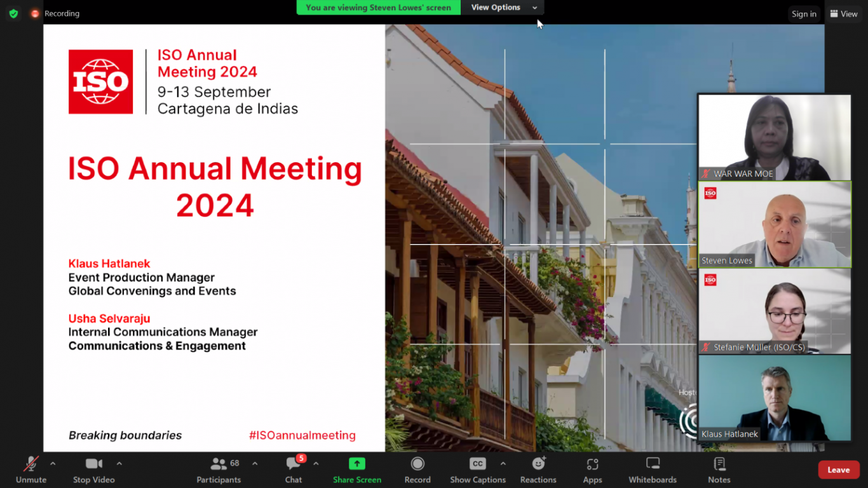Click the muted mic icon beside Stefanie Müller
Viewport: 868px width, 488px height.
pos(705,347)
